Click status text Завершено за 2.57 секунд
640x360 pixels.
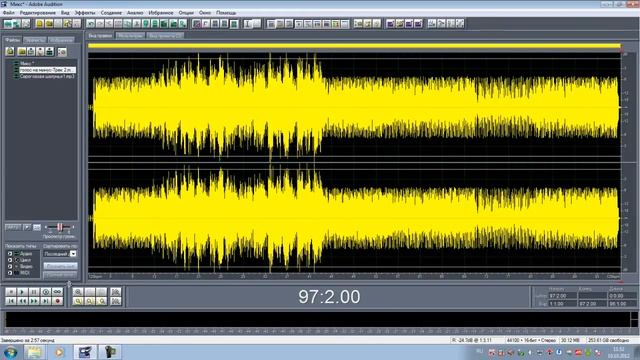click(x=27, y=340)
